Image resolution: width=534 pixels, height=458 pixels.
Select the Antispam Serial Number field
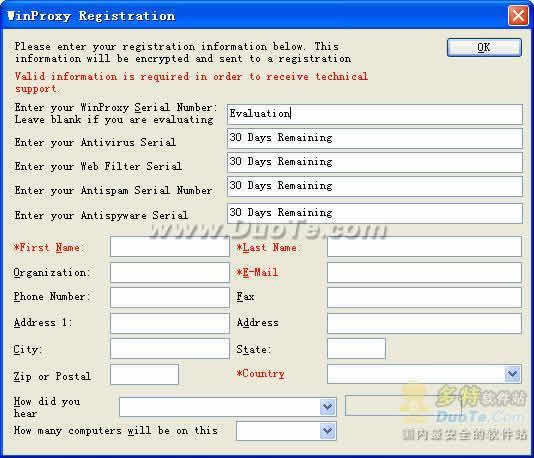(x=375, y=186)
